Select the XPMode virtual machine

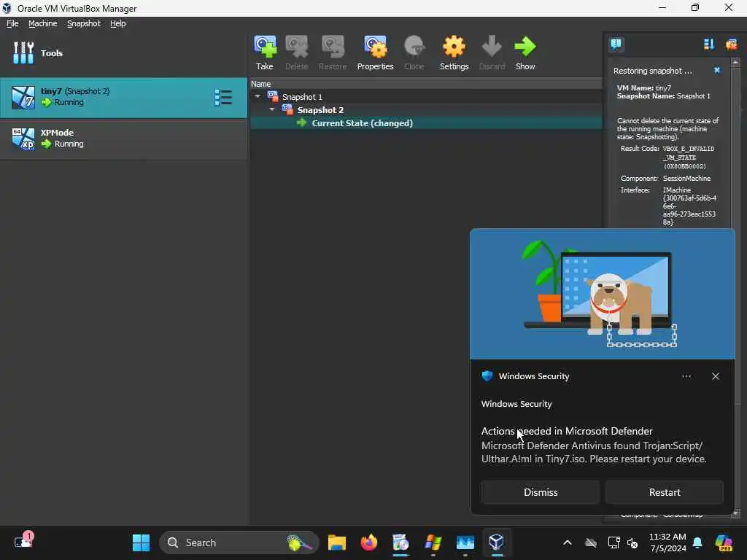123,139
